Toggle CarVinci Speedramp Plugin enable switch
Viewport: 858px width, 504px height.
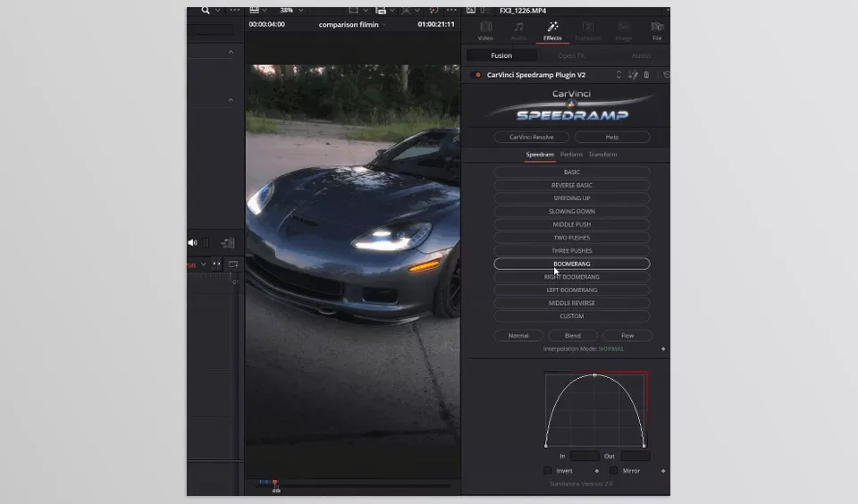[476, 75]
